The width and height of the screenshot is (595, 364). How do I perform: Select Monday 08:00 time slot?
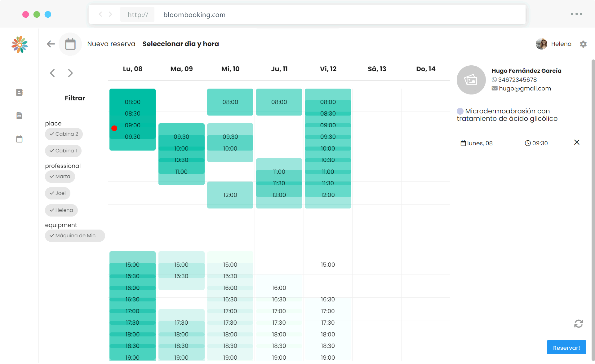(x=133, y=102)
